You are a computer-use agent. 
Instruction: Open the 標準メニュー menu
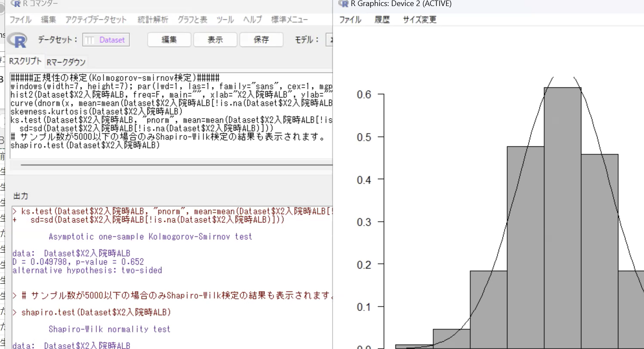point(289,20)
